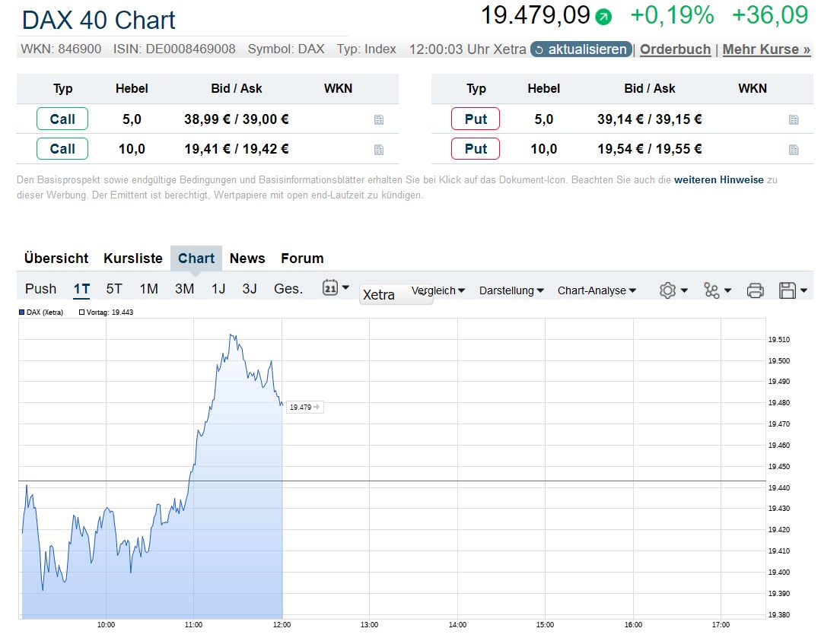Open the Kursliste tab

[133, 259]
